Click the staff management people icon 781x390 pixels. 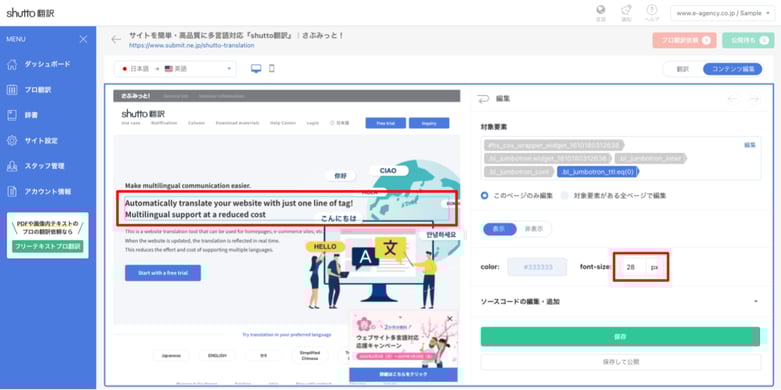12,166
